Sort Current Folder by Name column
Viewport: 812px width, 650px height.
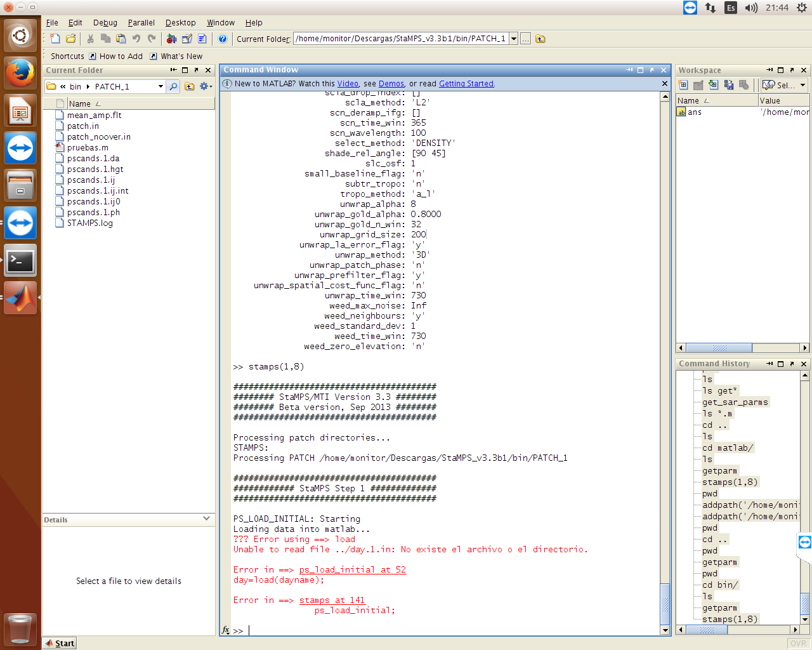coord(140,103)
